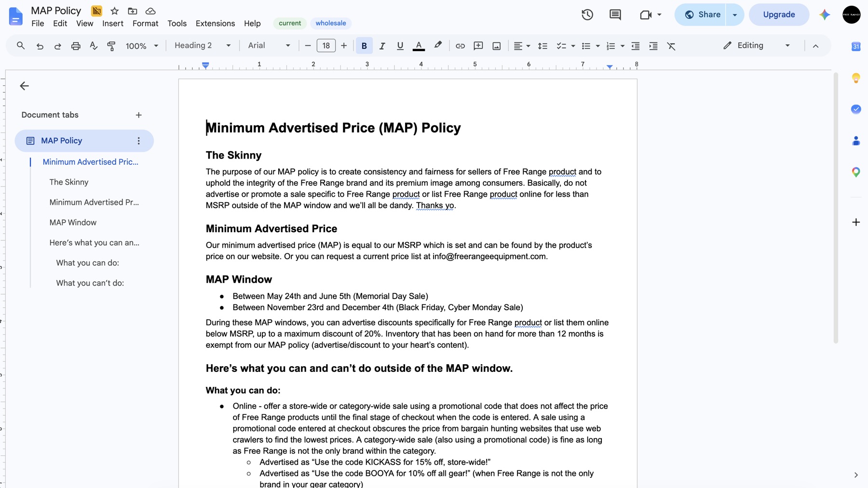Select the paint format tool
The image size is (868, 488).
coord(111,46)
